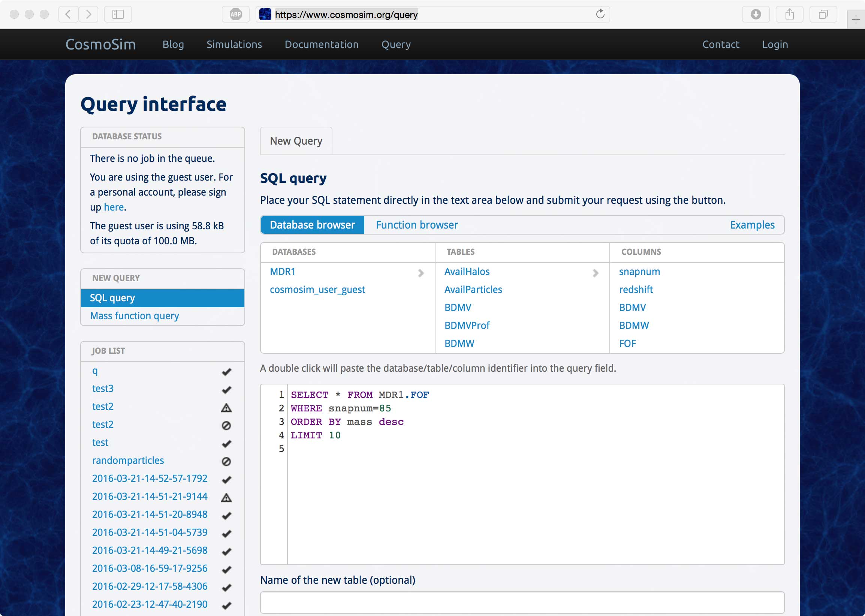Open the Examples tab
This screenshot has width=865, height=616.
[x=752, y=225]
